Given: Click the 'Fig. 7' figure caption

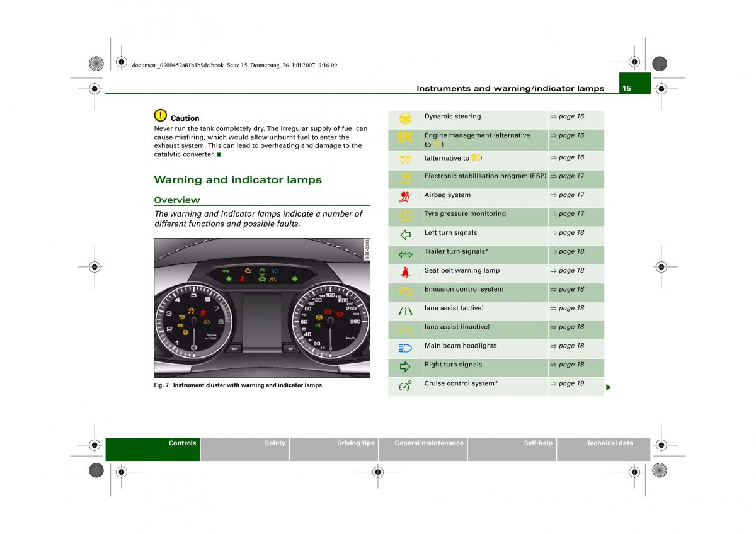Looking at the screenshot, I should [238, 385].
